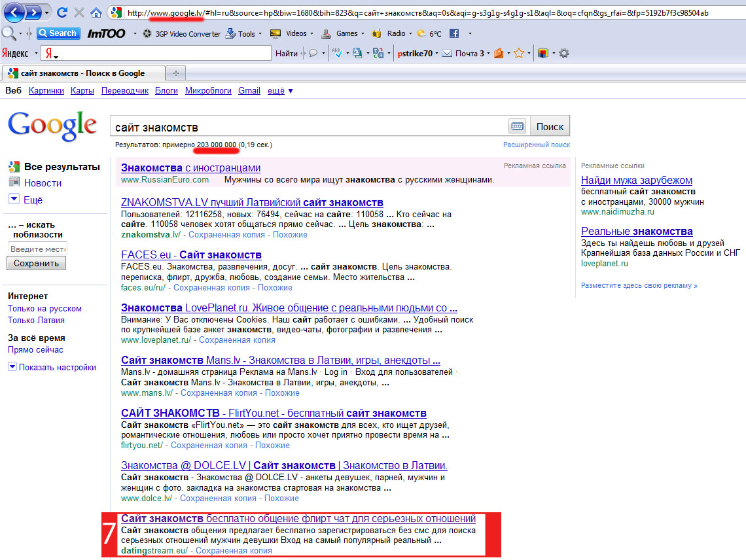746x560 pixels.
Task: Open back/forward history dropdown arrow
Action: click(46, 13)
